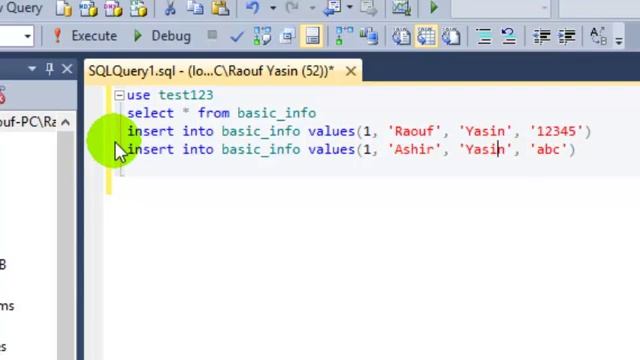
Task: Click the Copy icon
Action: coord(195,8)
